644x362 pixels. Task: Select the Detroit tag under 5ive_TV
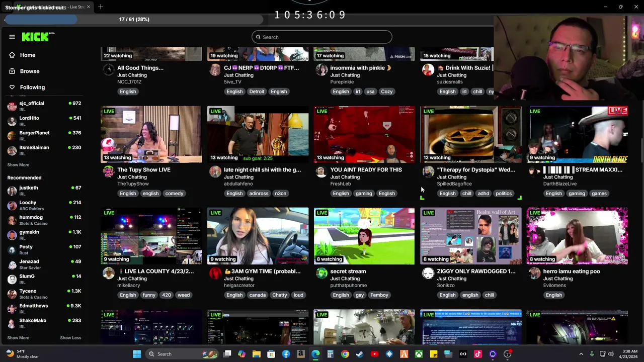click(x=257, y=92)
